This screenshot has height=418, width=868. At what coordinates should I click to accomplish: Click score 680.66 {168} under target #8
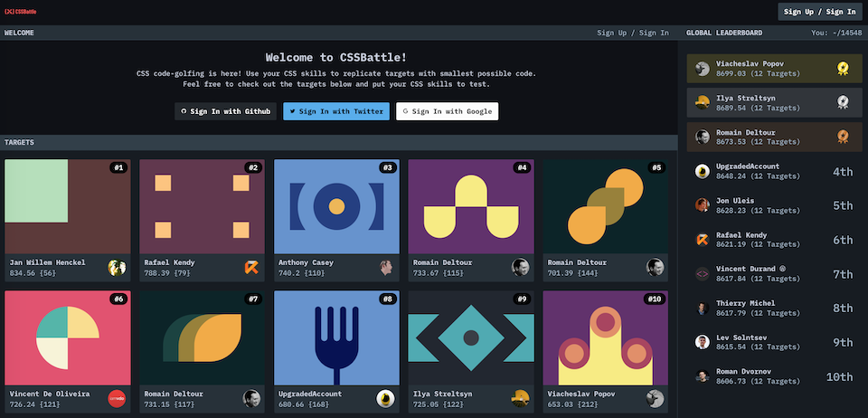(x=304, y=404)
